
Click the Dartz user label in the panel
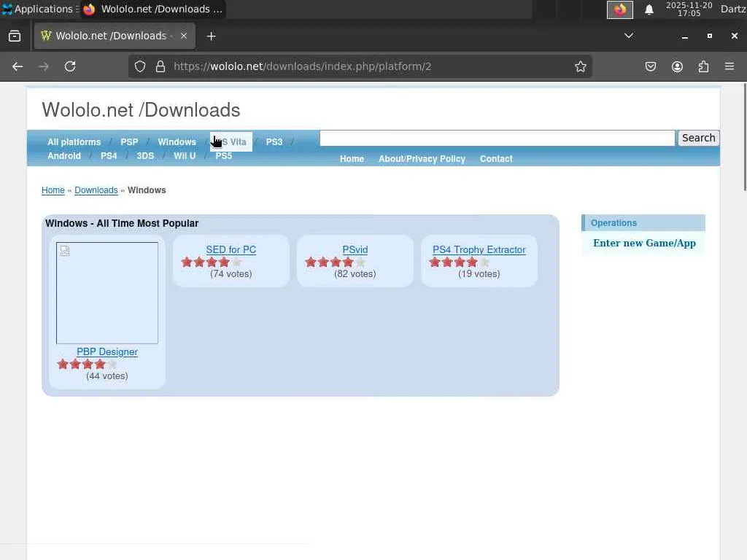pos(733,9)
